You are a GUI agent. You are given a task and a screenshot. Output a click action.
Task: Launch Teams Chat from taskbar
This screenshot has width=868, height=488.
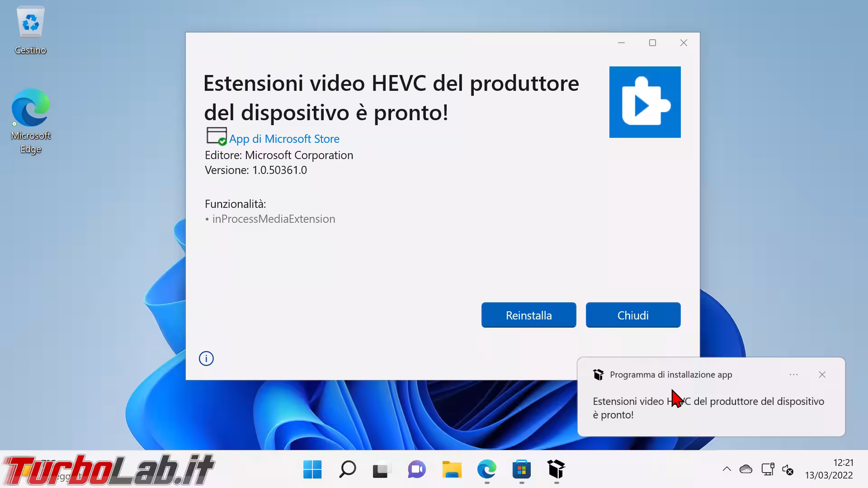(417, 469)
